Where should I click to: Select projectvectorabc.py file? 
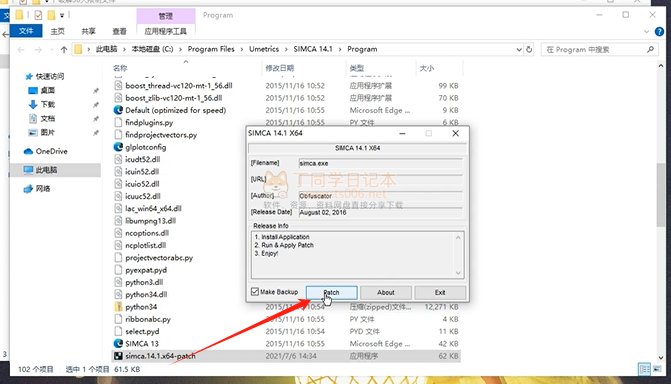[159, 258]
